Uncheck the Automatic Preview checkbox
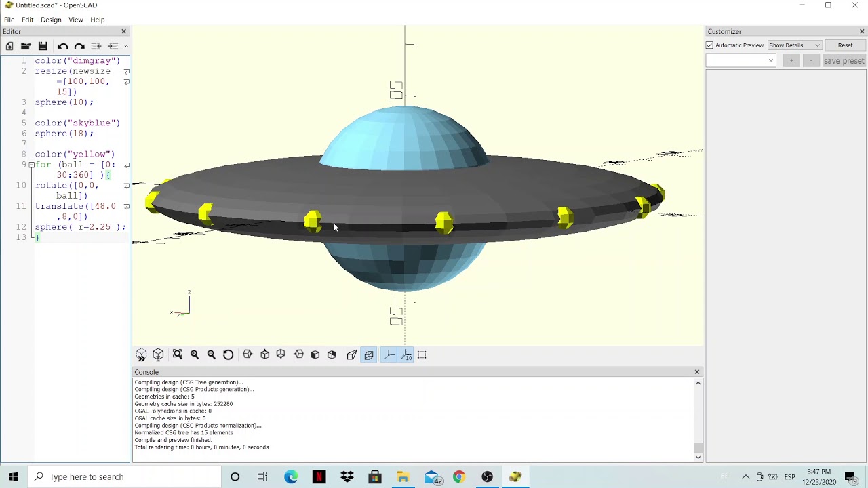This screenshot has width=868, height=488. pos(709,45)
